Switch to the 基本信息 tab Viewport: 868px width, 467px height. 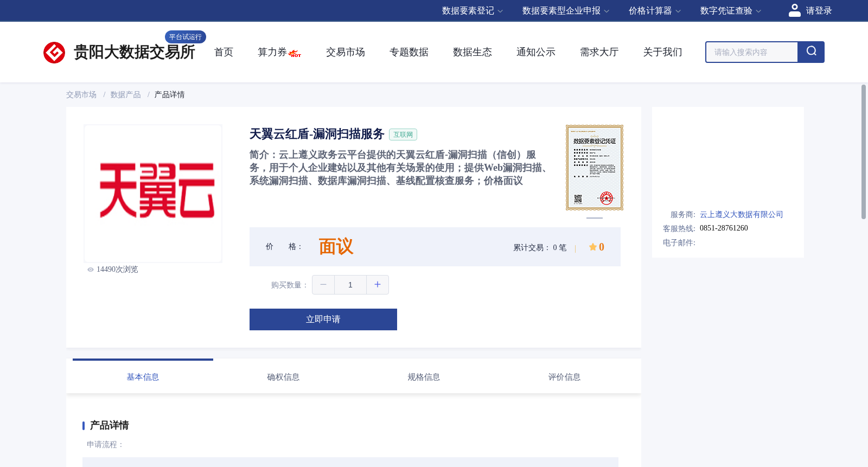click(143, 376)
